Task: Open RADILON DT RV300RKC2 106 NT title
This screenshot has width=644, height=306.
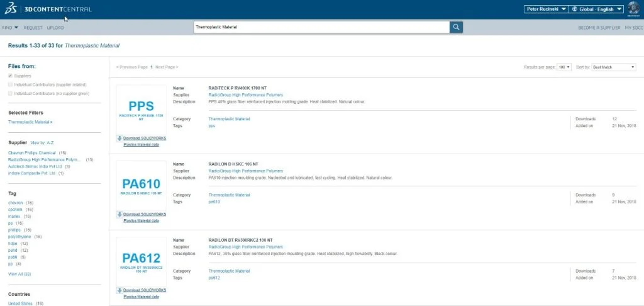Action: (x=241, y=240)
